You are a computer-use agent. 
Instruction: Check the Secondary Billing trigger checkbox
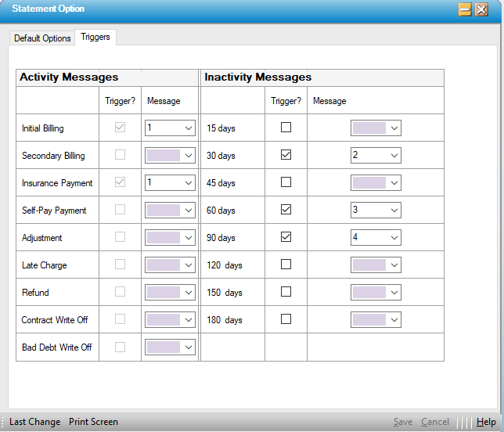tap(120, 155)
